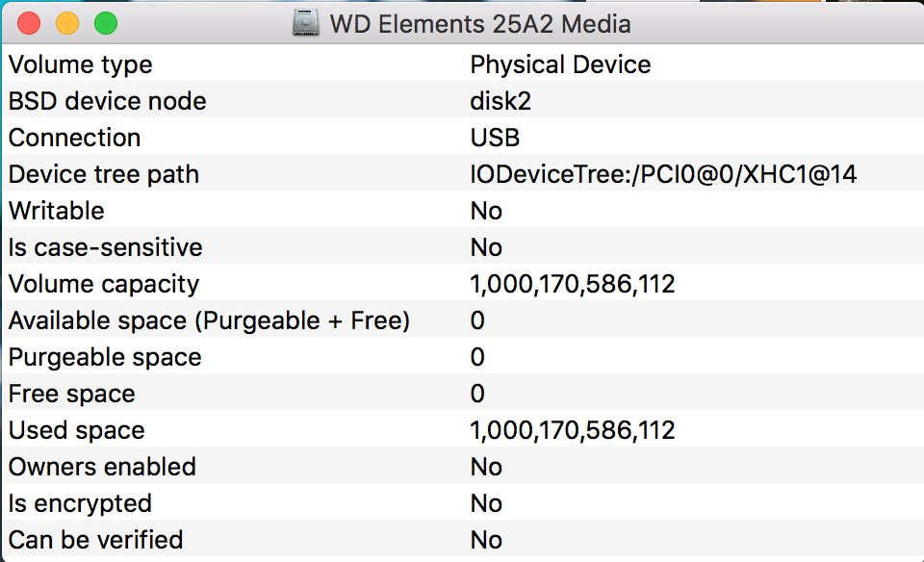Select the Can be verified row
The height and width of the screenshot is (562, 924).
tap(463, 539)
